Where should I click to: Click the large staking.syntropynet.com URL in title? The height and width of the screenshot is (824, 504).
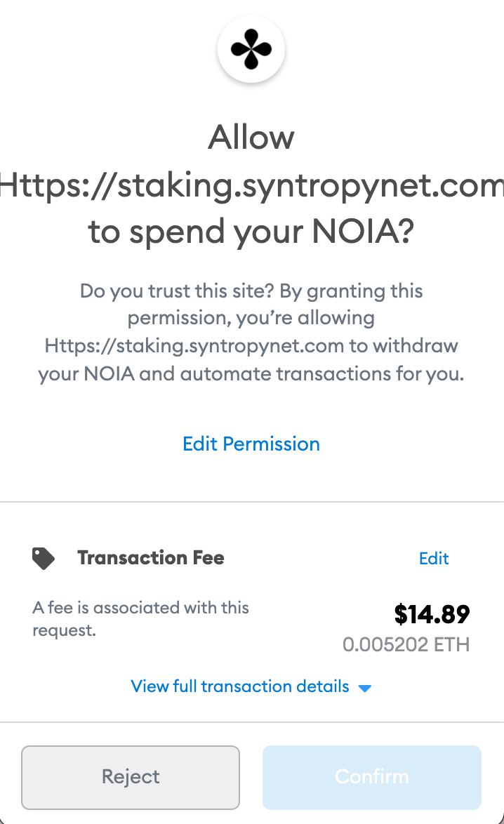click(251, 185)
